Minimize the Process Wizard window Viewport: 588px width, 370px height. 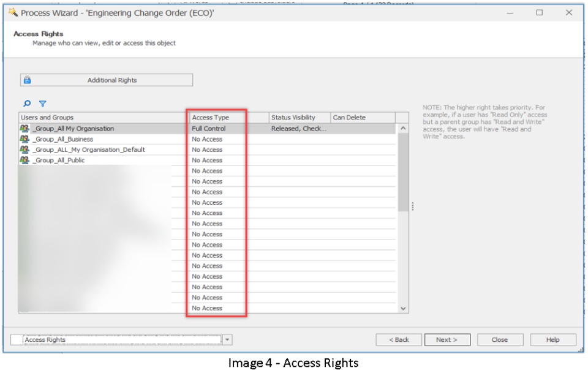click(x=510, y=13)
